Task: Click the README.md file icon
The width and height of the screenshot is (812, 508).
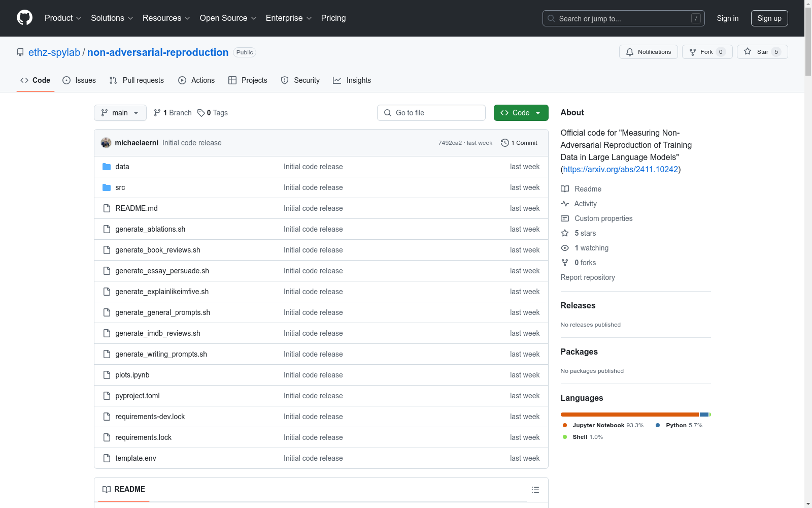Action: (107, 208)
